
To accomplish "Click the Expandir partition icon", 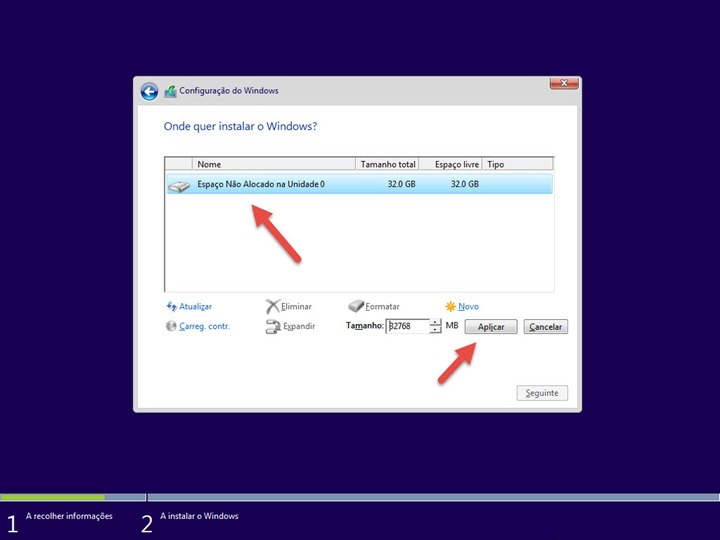I will (x=273, y=326).
